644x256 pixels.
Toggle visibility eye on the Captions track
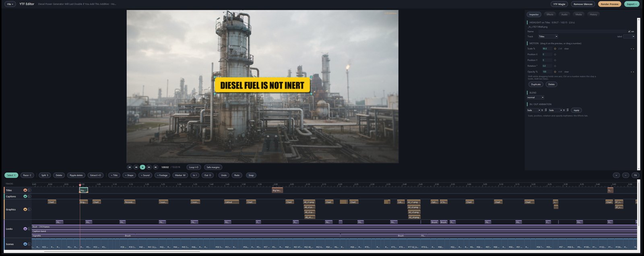pyautogui.click(x=25, y=196)
